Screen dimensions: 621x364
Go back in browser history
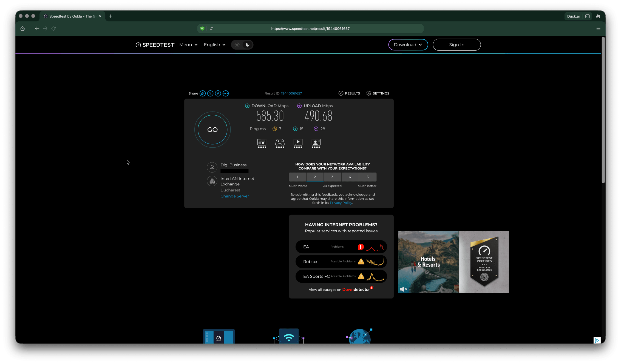click(37, 28)
